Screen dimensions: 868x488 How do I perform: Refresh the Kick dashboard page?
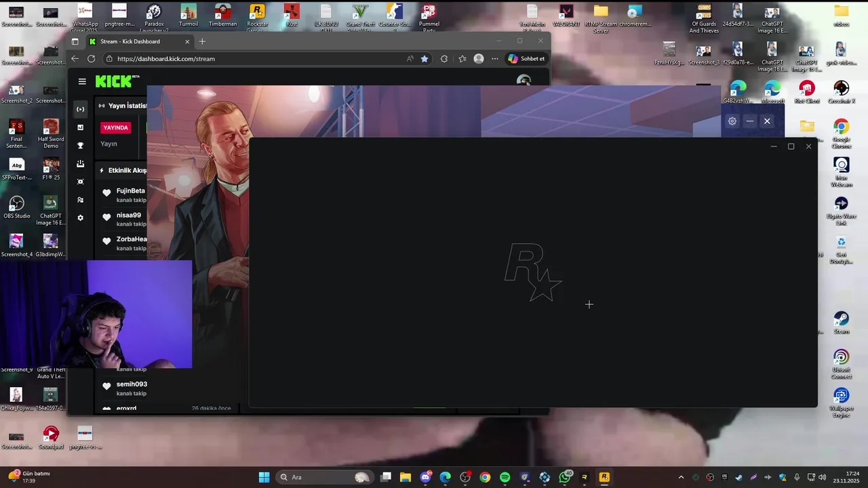91,59
